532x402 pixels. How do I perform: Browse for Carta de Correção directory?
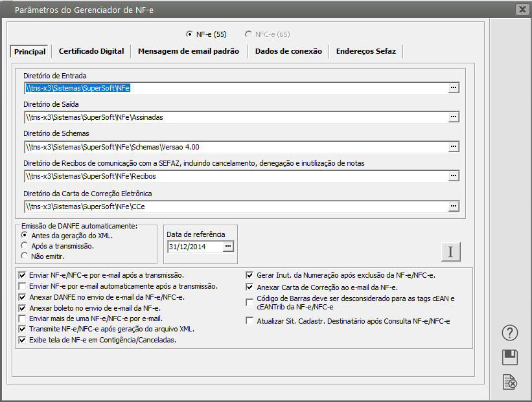(x=454, y=207)
